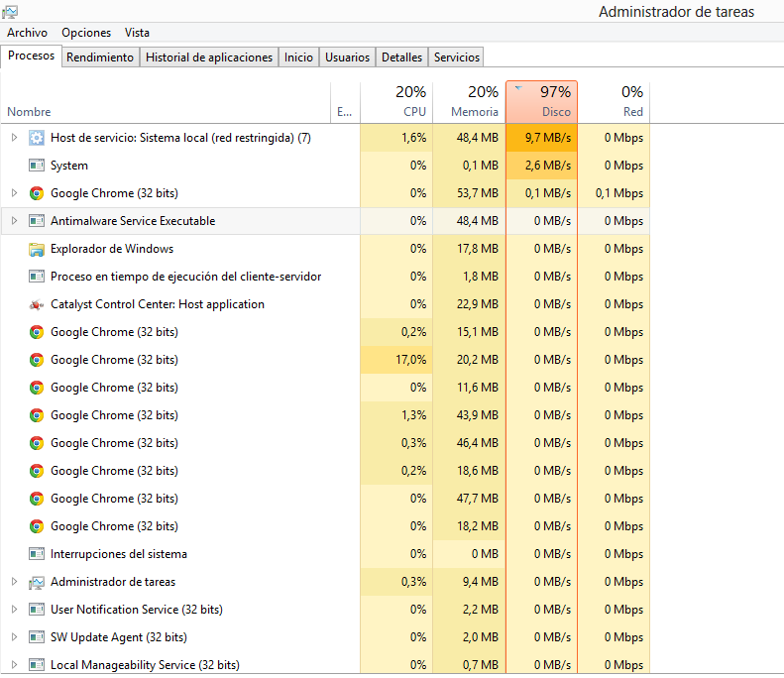784x678 pixels.
Task: Click Chrome icon in 47,7 MB row
Action: pos(37,499)
